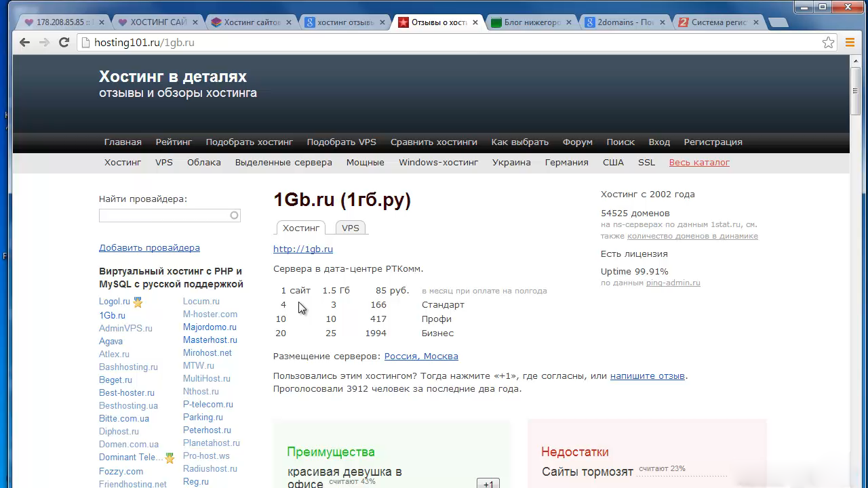
Task: Click 'Регистрация' in the top menu
Action: (x=713, y=142)
